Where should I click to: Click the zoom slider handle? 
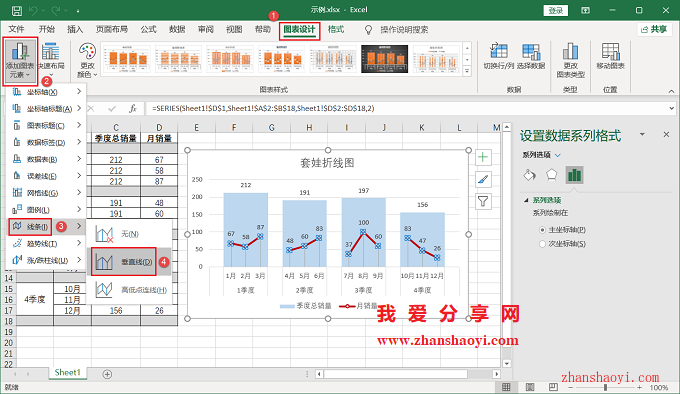click(x=605, y=387)
